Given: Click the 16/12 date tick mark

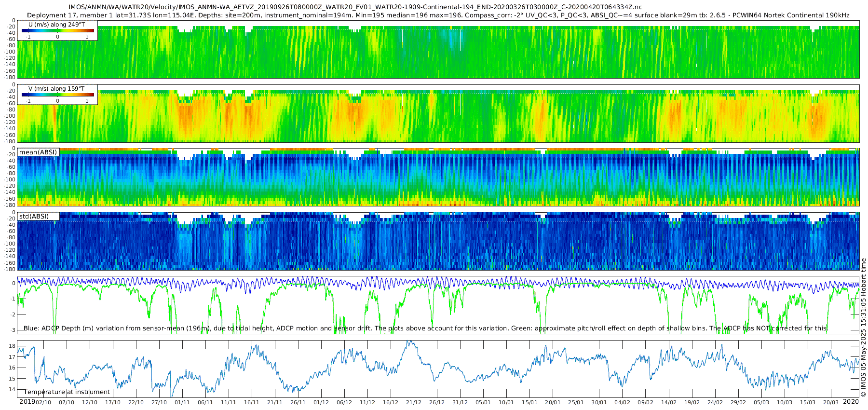Looking at the screenshot, I should (391, 402).
